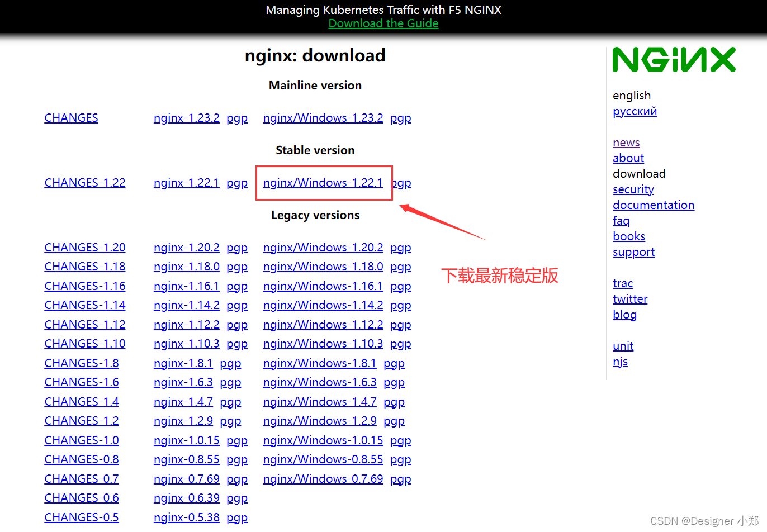Open the faq page

[621, 221]
